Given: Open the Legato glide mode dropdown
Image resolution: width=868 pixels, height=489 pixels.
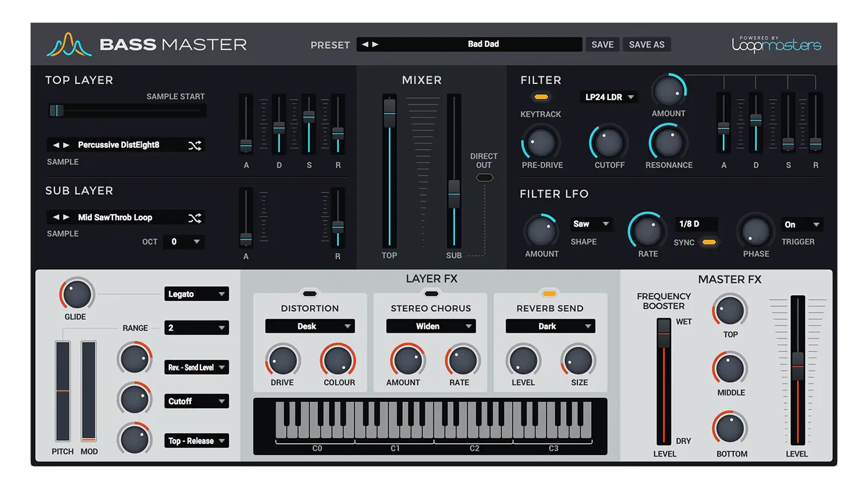Looking at the screenshot, I should [x=196, y=294].
